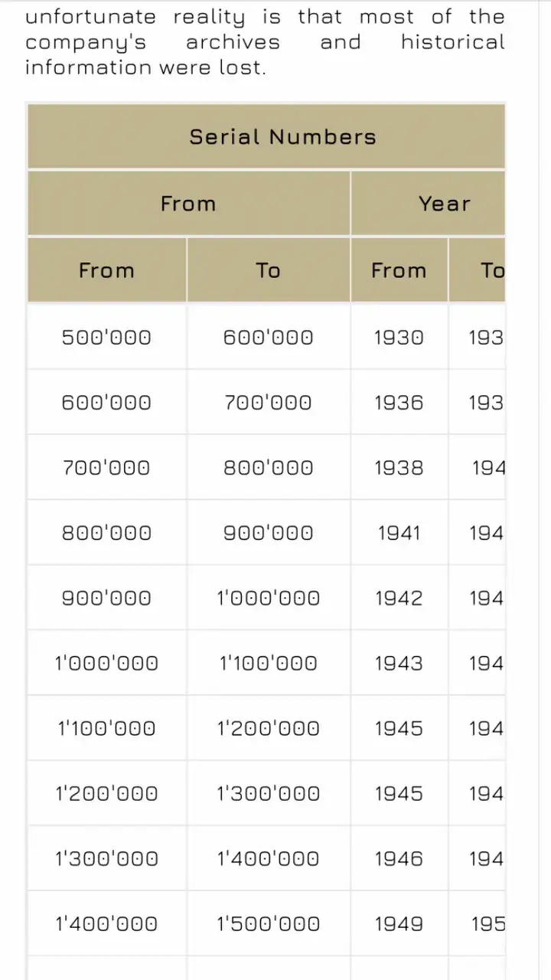
Task: Select the merged From header above serial columns
Action: 188,204
